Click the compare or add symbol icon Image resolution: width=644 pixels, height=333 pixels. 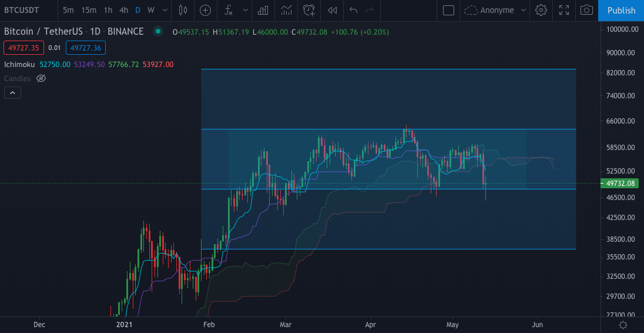coord(205,10)
